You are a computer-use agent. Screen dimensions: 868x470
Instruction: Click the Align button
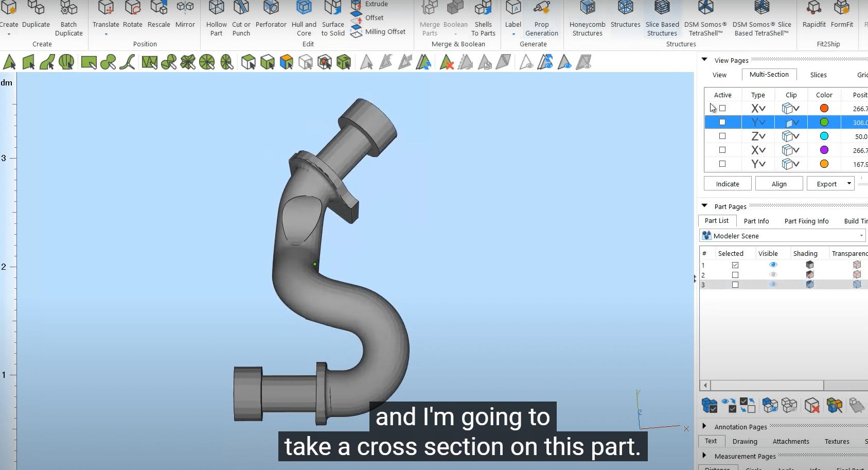point(779,184)
